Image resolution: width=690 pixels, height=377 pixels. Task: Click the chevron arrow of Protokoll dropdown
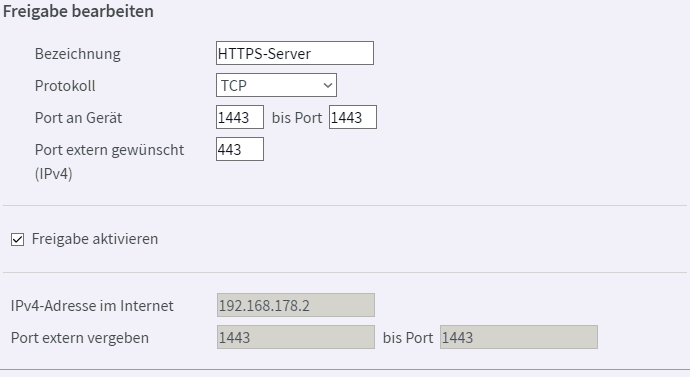point(327,85)
